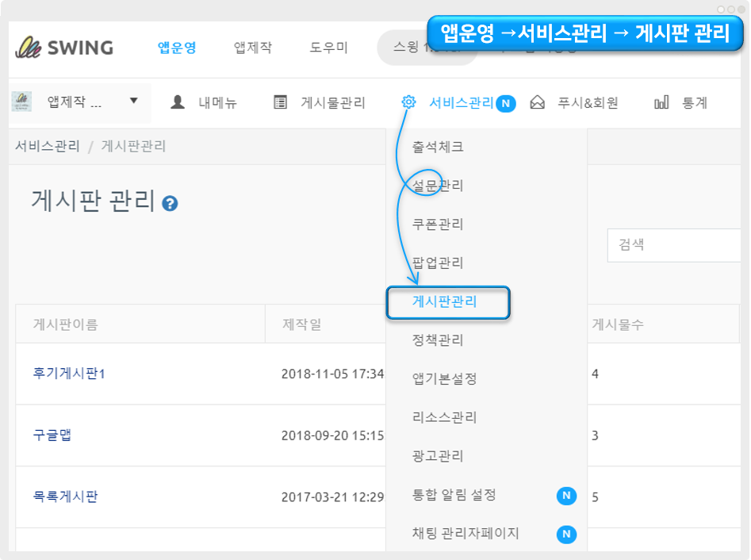The height and width of the screenshot is (560, 751).
Task: Click the 검색 search input field
Action: 674,245
